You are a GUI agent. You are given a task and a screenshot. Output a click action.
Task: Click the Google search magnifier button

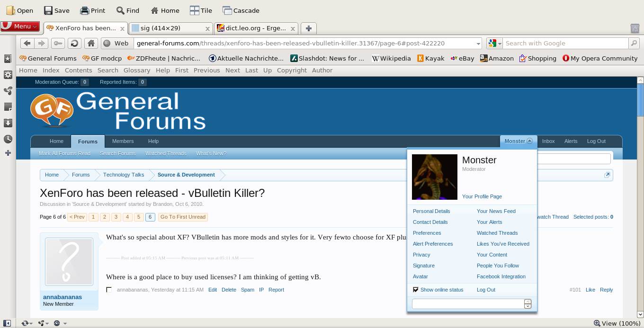(634, 43)
